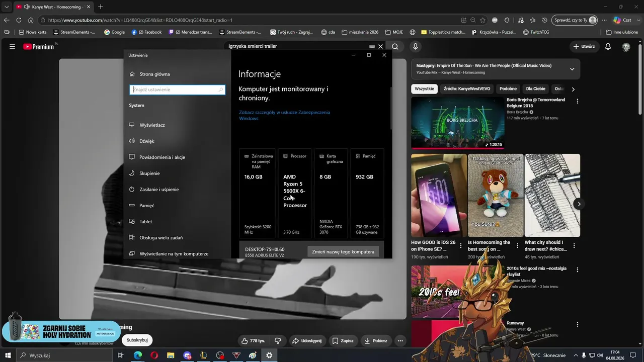This screenshot has width=644, height=362.
Task: Show hidden system tray icons
Action: pos(576,355)
